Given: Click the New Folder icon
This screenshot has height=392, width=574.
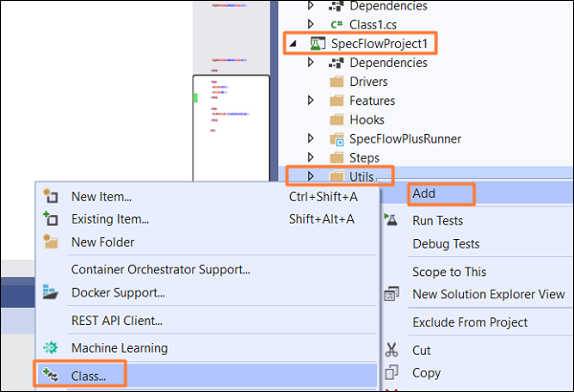Looking at the screenshot, I should [x=52, y=242].
